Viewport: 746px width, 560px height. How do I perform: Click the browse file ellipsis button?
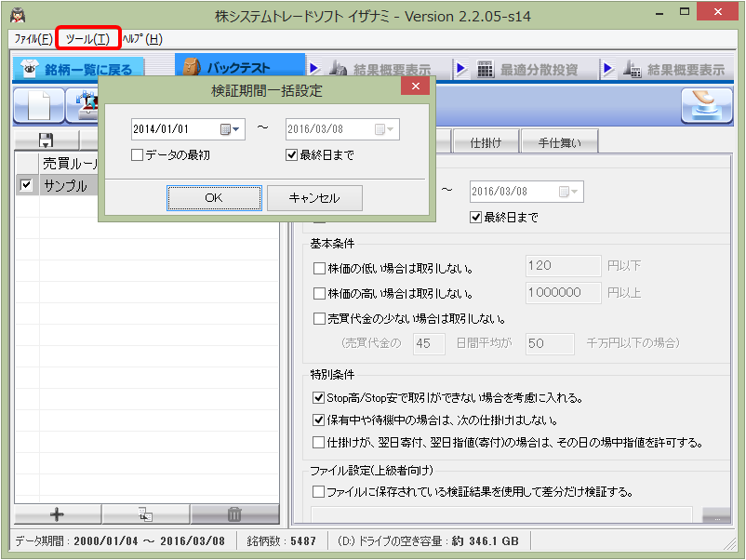(716, 516)
